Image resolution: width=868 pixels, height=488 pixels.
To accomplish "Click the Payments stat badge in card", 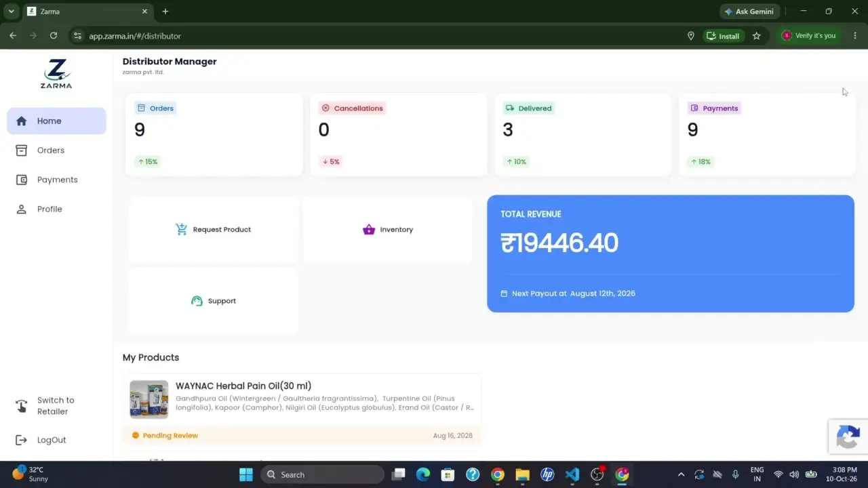I will [x=714, y=108].
